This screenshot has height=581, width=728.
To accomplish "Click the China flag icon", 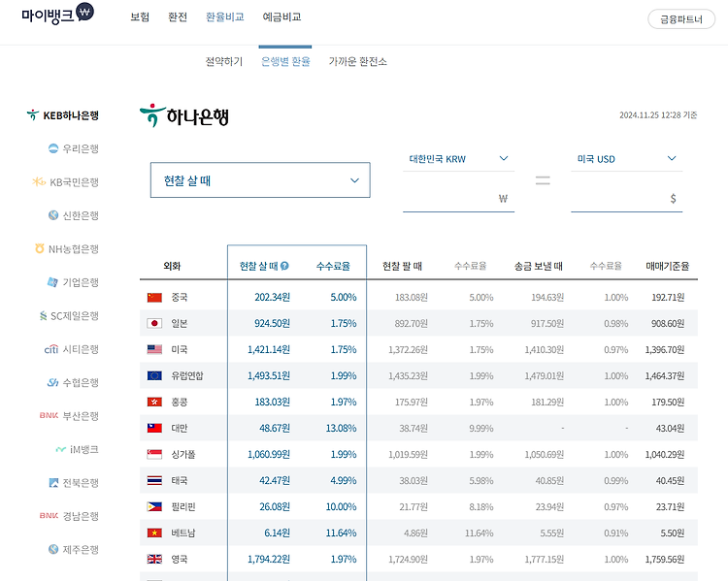I will 154,298.
